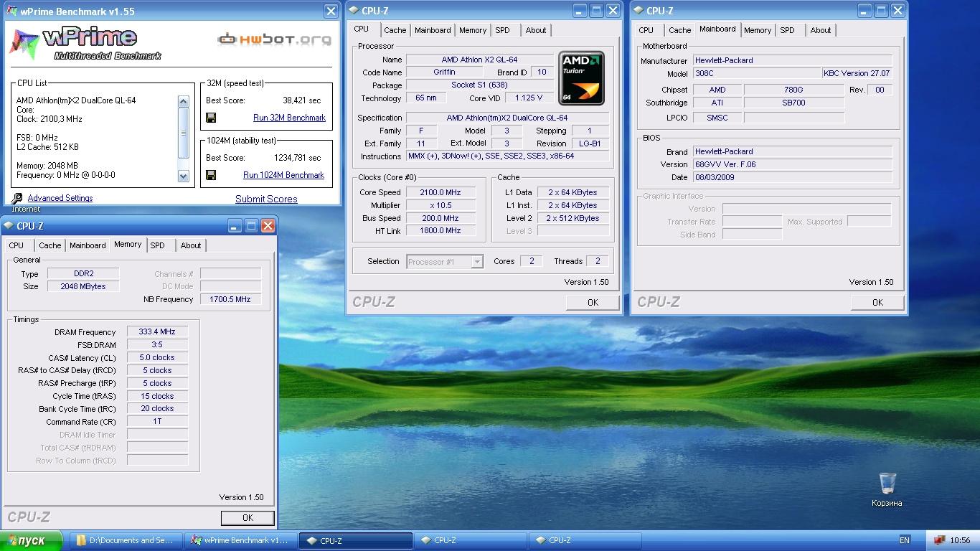Click the floppy save icon for 32M score
This screenshot has width=980, height=551.
tap(211, 118)
